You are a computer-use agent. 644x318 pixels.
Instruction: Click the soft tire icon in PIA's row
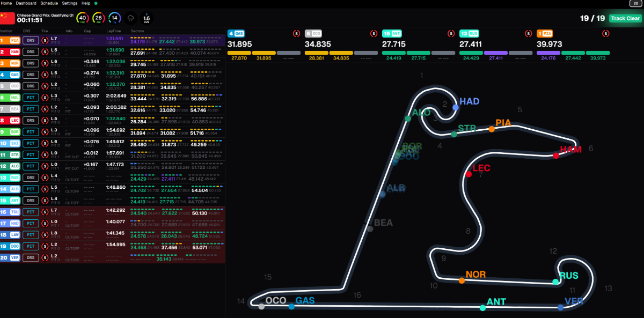[45, 40]
